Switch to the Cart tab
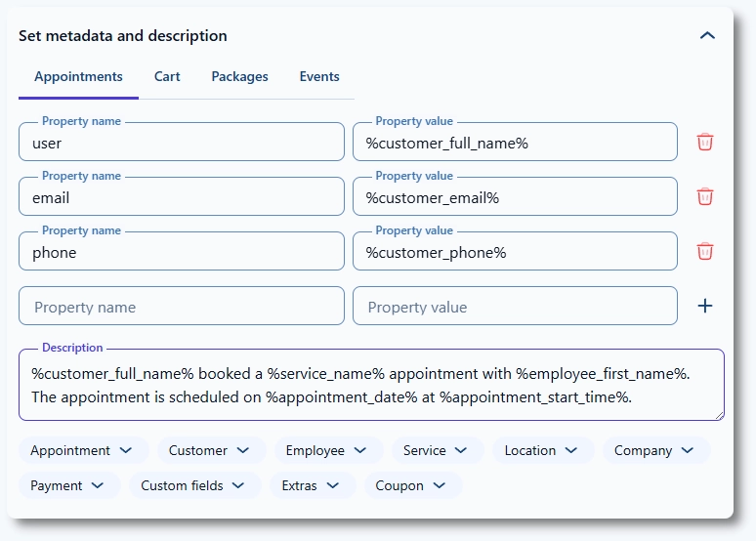 click(167, 76)
